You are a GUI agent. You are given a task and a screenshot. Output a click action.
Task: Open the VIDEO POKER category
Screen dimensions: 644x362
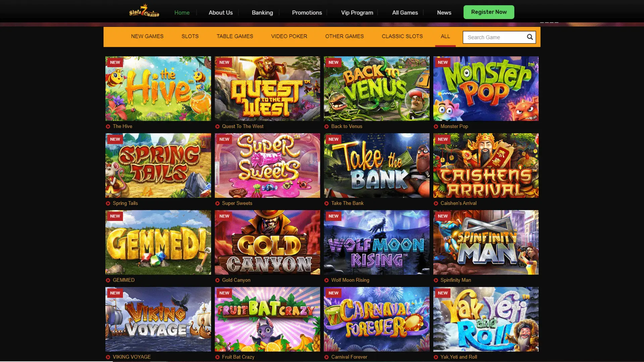(289, 36)
